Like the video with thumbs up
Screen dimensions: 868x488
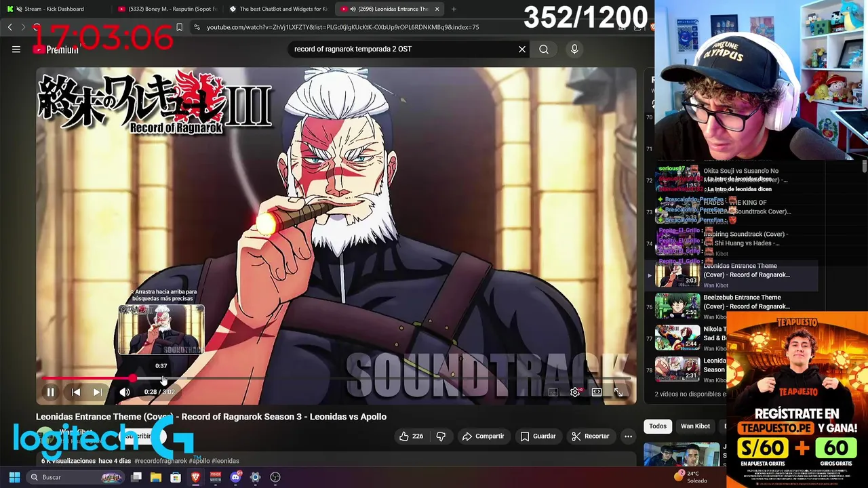point(411,436)
